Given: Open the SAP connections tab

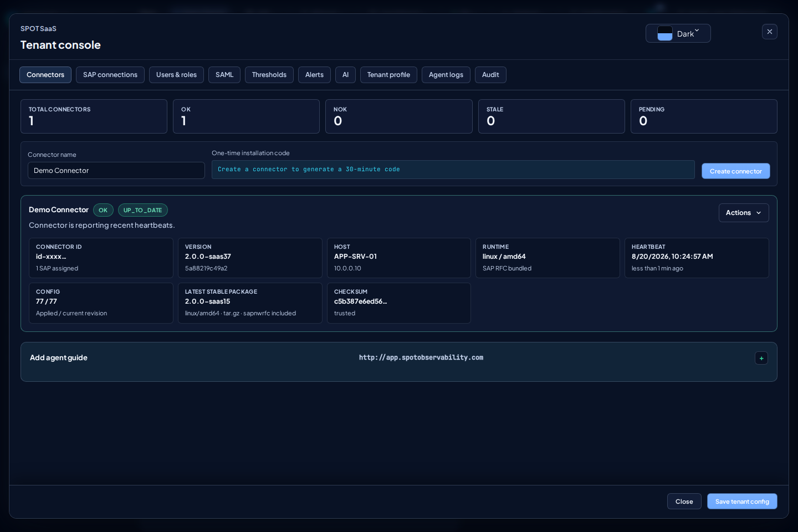Looking at the screenshot, I should coord(110,75).
